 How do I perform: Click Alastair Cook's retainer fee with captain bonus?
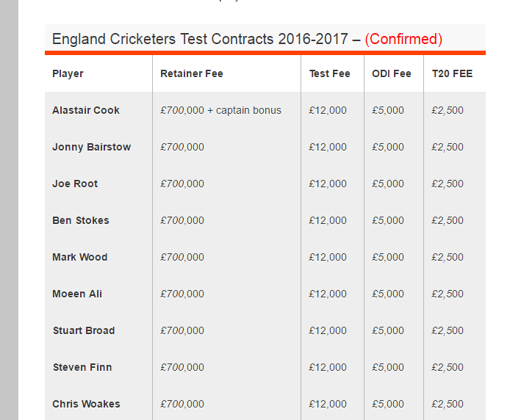coord(220,110)
